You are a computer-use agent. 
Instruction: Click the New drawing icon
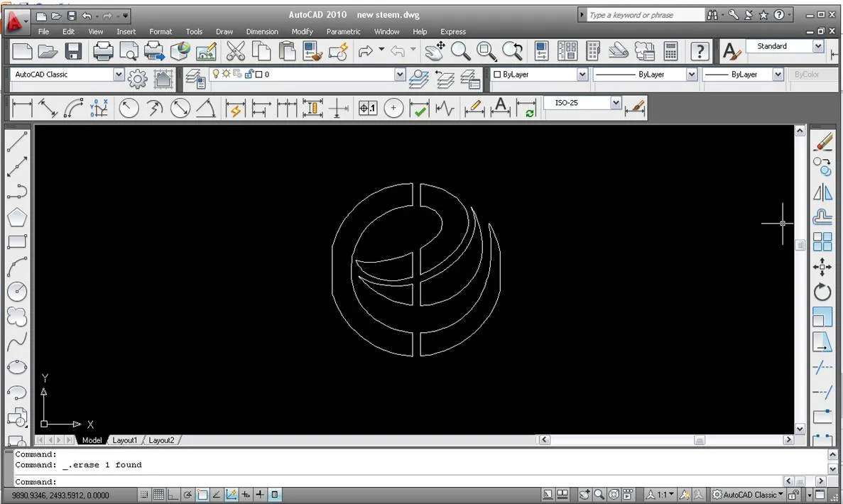(22, 52)
